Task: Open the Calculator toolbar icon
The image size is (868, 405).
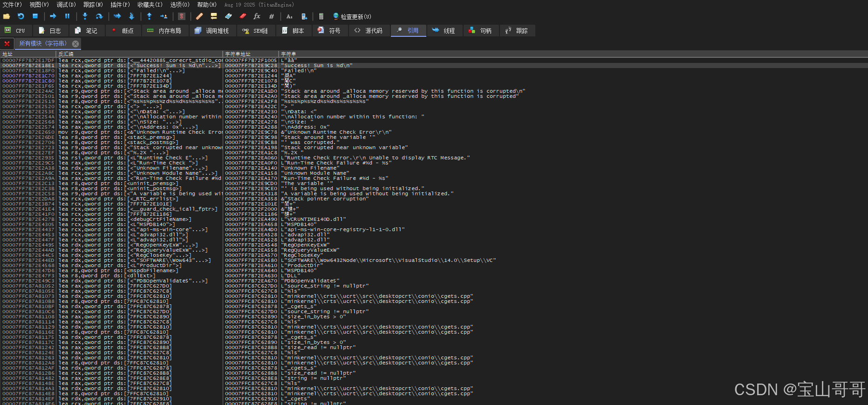Action: point(321,16)
